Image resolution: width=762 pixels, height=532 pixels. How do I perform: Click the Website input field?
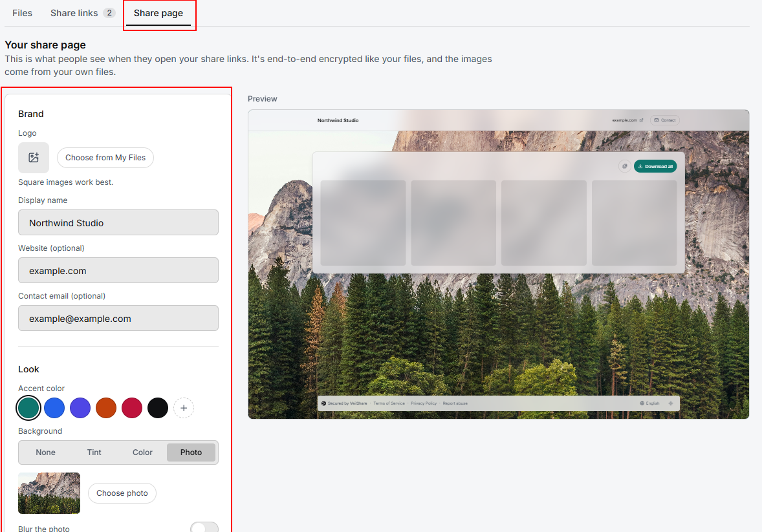pos(118,271)
